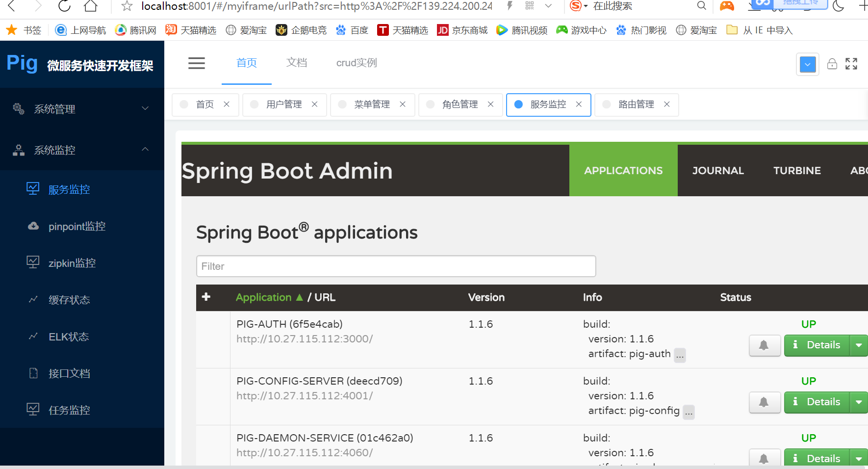Click the 缓存状态 chart icon
868x469 pixels.
pos(32,300)
